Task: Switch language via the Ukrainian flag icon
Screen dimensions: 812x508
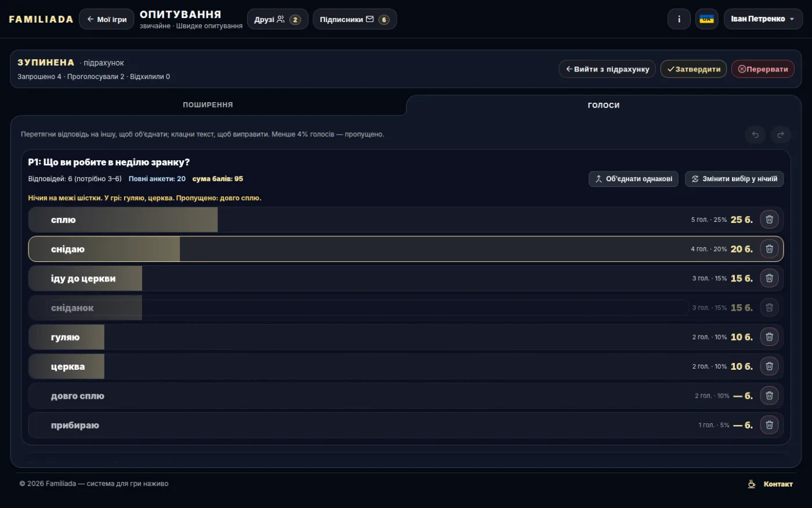Action: pyautogui.click(x=706, y=19)
